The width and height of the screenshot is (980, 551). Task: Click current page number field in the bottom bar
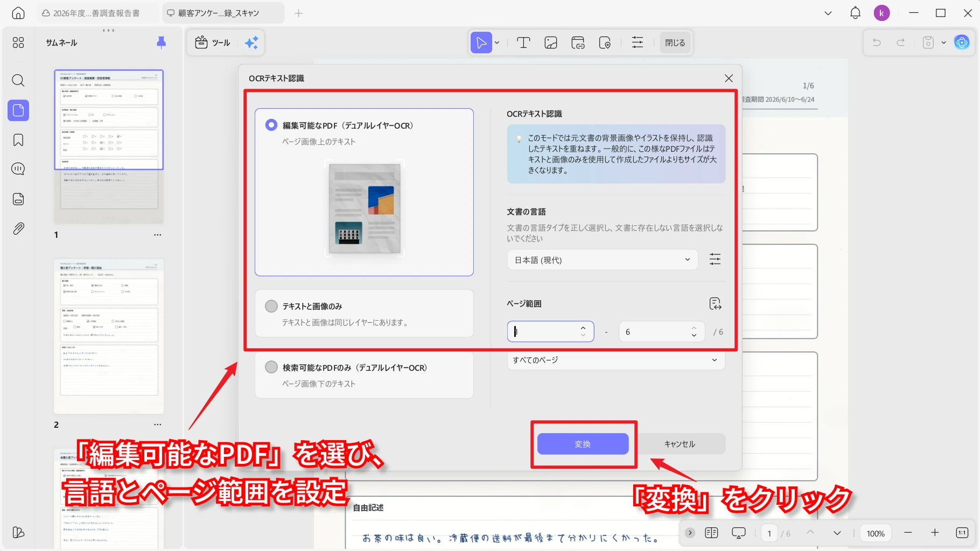tap(769, 533)
